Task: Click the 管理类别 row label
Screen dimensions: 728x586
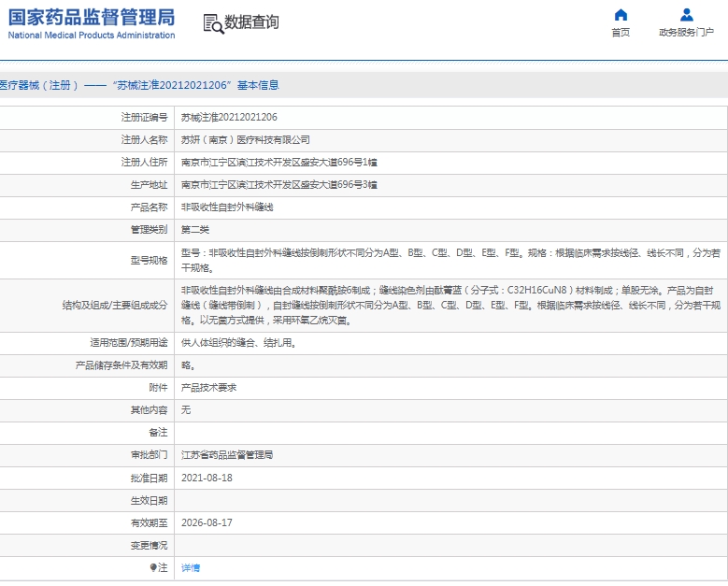Action: point(149,229)
